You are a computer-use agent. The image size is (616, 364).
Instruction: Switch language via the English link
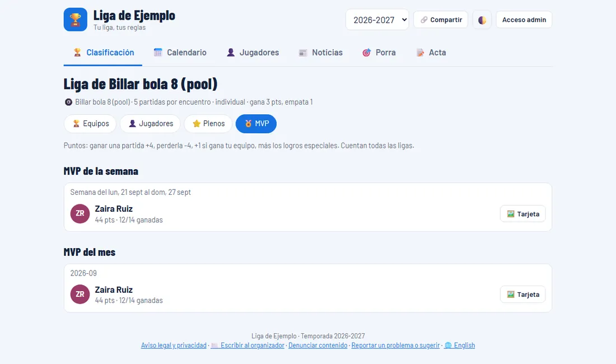coord(459,345)
